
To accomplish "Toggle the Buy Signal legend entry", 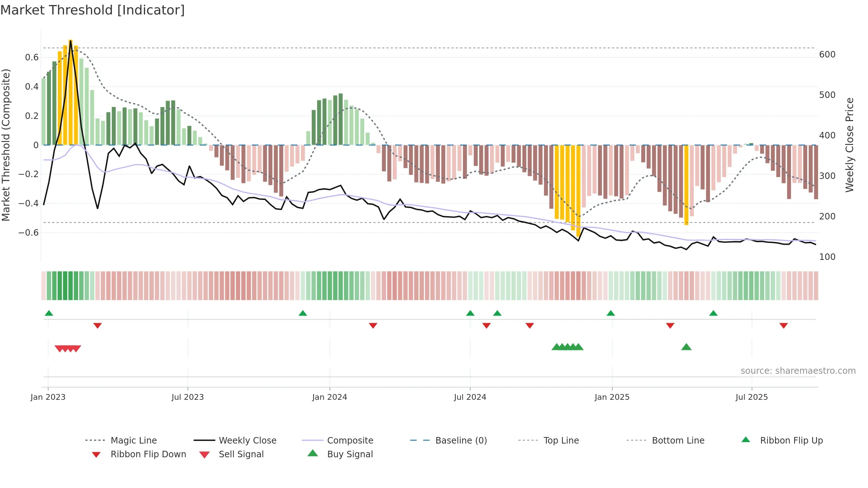I will [340, 454].
